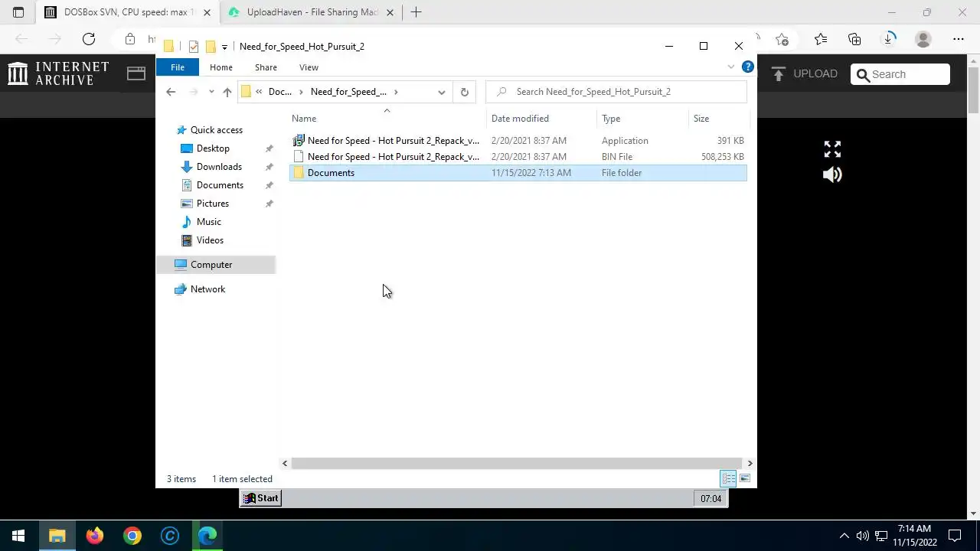Click the emulated Start button below Explorer
The image size is (980, 551).
(260, 498)
